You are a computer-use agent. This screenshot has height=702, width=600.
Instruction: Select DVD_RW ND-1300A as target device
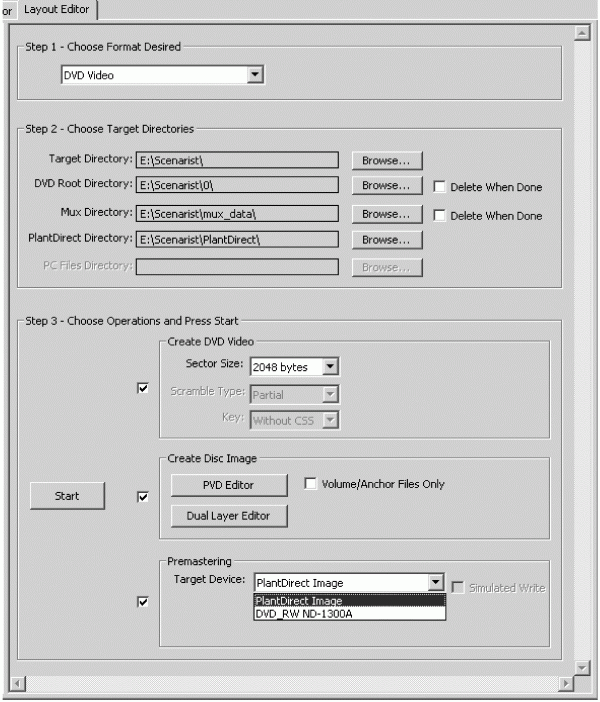coord(350,614)
